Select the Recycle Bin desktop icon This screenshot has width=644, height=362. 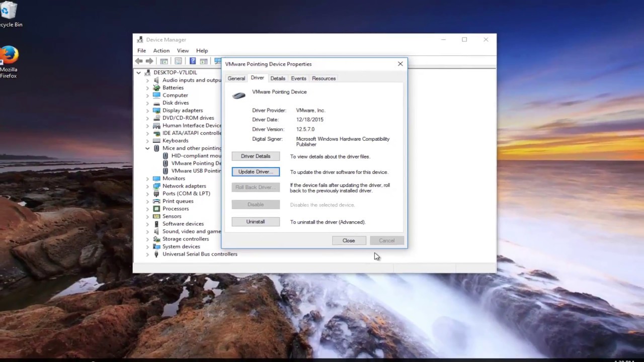(x=10, y=14)
